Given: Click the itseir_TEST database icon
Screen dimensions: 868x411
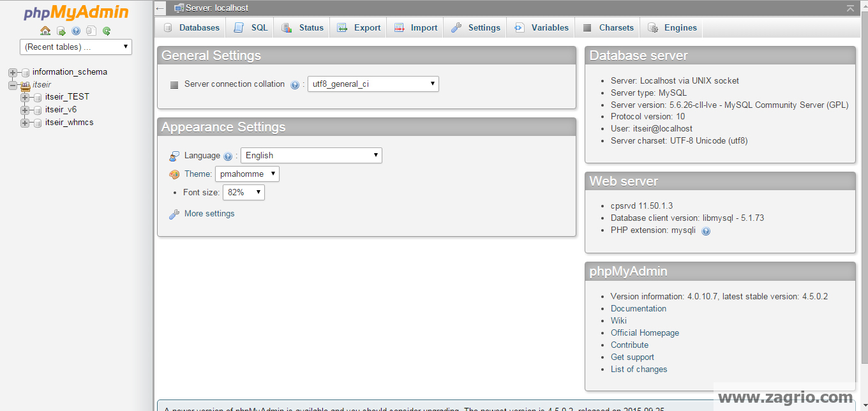Looking at the screenshot, I should click(38, 97).
